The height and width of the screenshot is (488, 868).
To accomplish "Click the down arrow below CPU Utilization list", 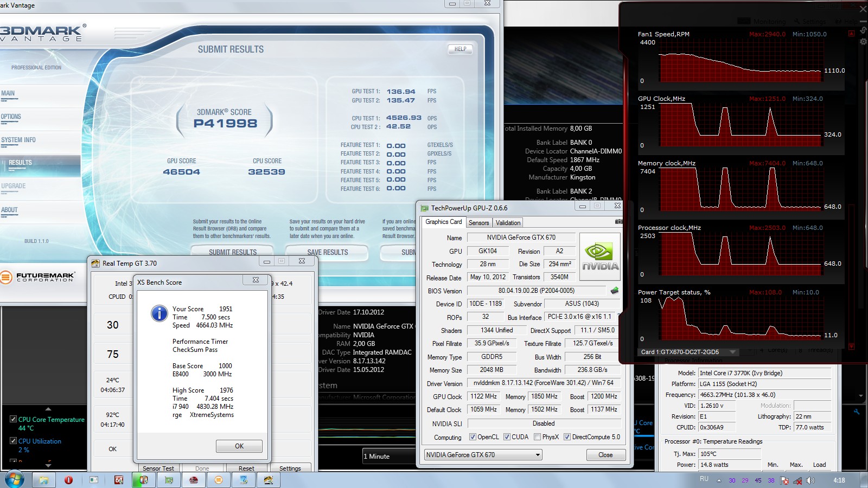I will (48, 465).
